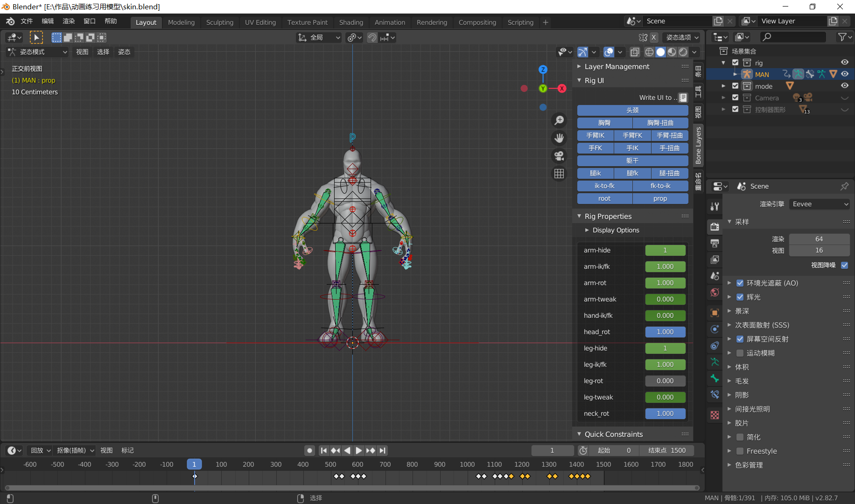The width and height of the screenshot is (855, 504).
Task: Click the root layer button
Action: click(604, 198)
